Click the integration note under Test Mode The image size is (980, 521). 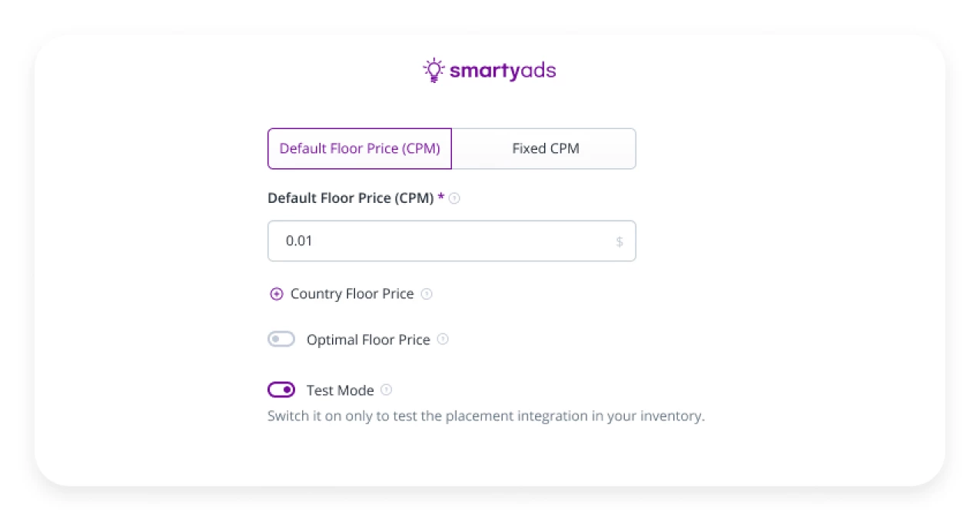point(486,416)
